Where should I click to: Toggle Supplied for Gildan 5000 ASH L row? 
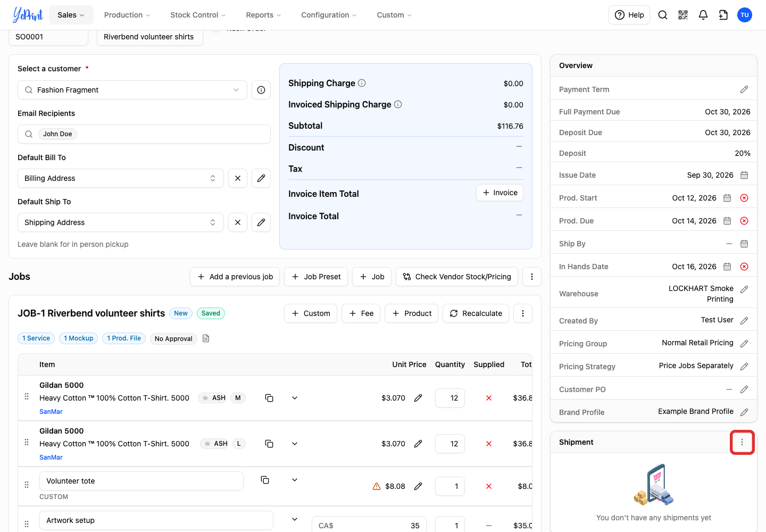click(x=489, y=444)
